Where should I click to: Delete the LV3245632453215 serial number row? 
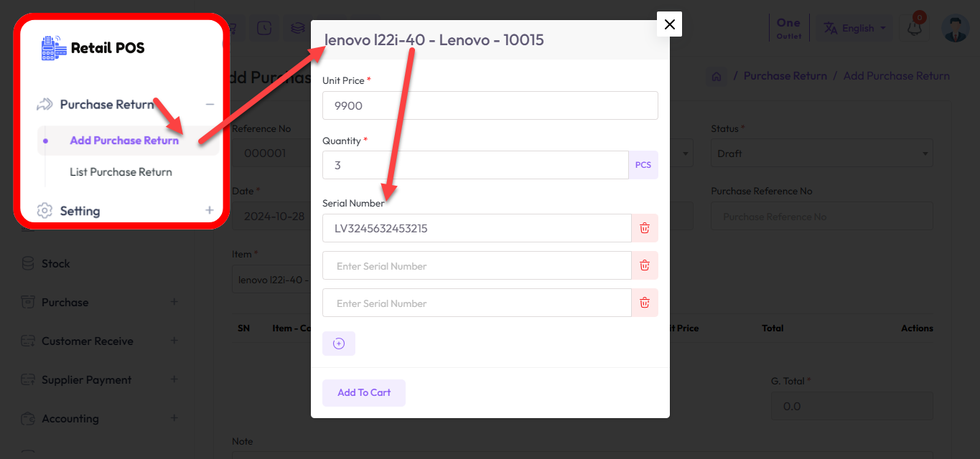pyautogui.click(x=645, y=228)
